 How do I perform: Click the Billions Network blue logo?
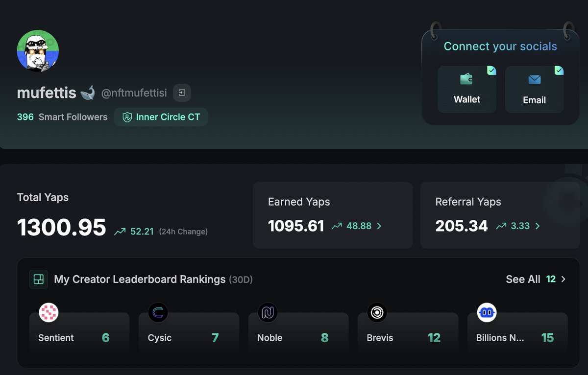click(487, 312)
